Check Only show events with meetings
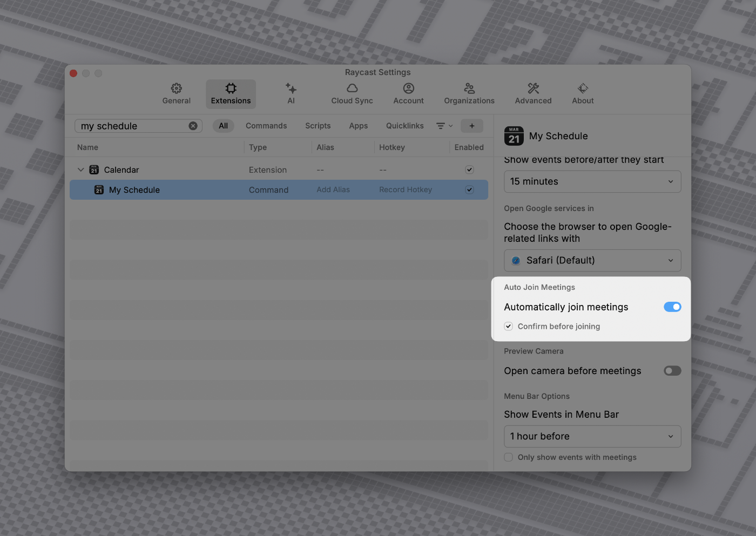This screenshot has height=536, width=756. click(508, 457)
